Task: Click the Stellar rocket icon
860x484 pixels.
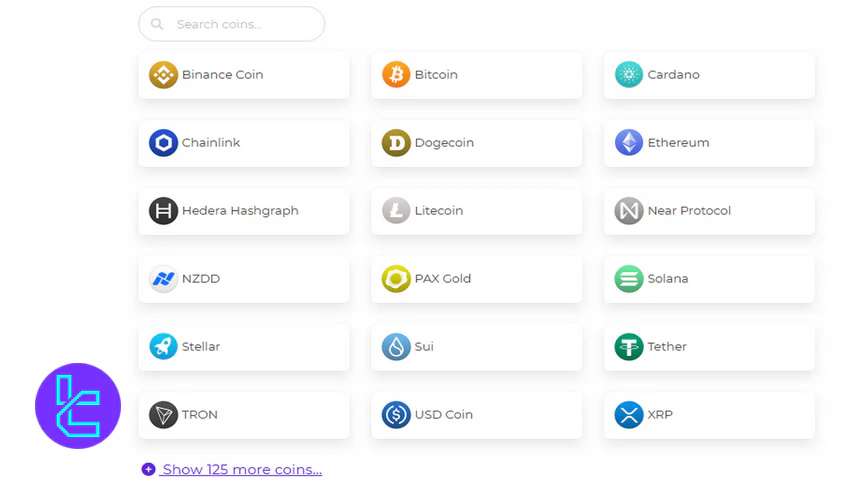Action: click(x=163, y=347)
